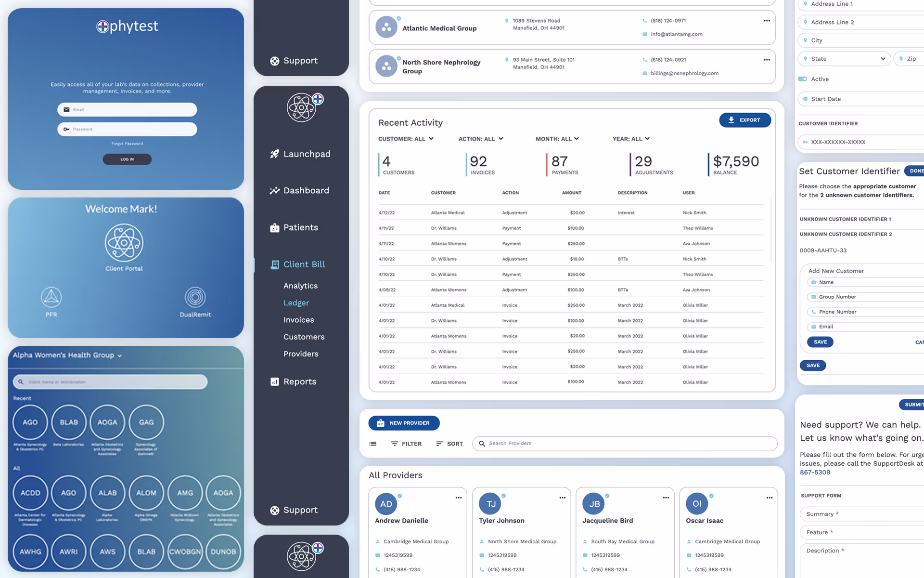This screenshot has width=924, height=578.
Task: Click the Launchpad rocket icon
Action: pyautogui.click(x=274, y=154)
